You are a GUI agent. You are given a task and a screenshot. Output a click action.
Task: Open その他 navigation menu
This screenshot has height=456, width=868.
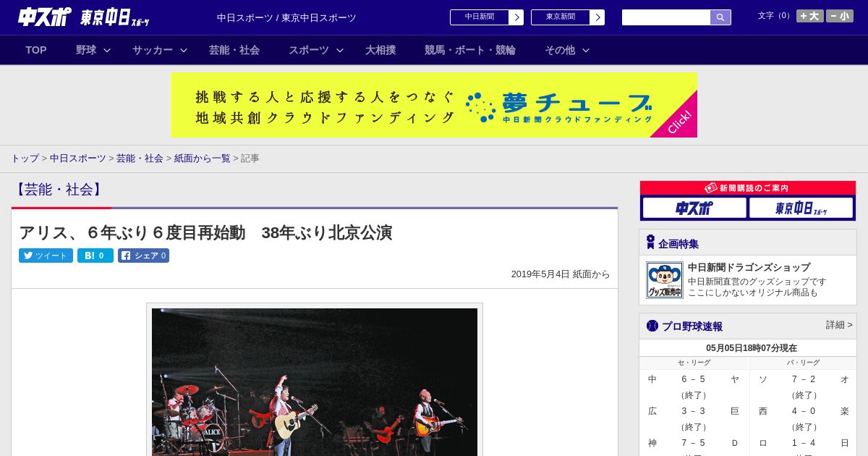click(560, 50)
